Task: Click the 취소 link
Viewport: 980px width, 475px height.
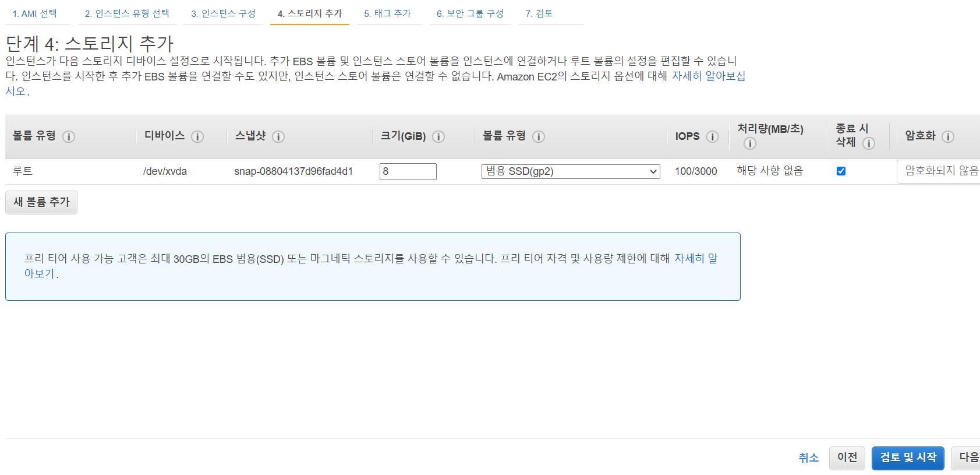Action: click(x=809, y=458)
